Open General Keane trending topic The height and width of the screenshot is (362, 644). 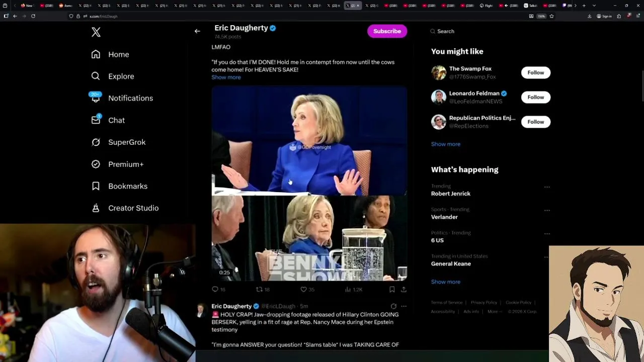click(451, 264)
